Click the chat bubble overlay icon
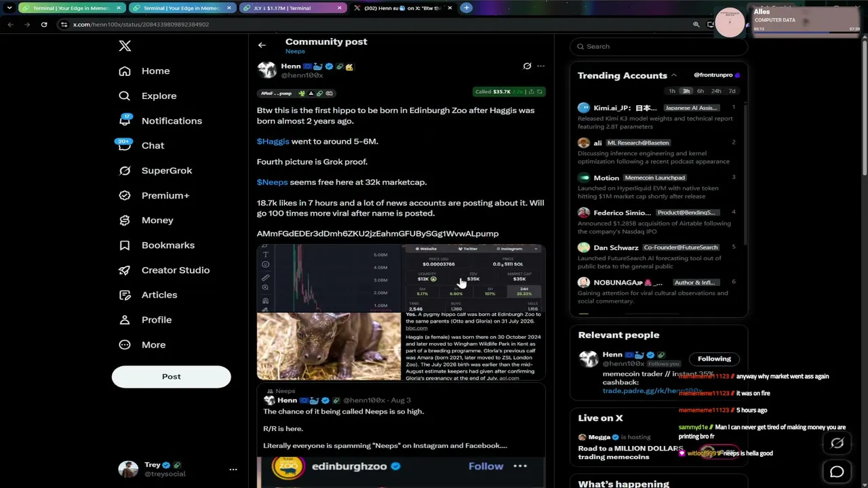Image resolution: width=868 pixels, height=488 pixels. 837,472
